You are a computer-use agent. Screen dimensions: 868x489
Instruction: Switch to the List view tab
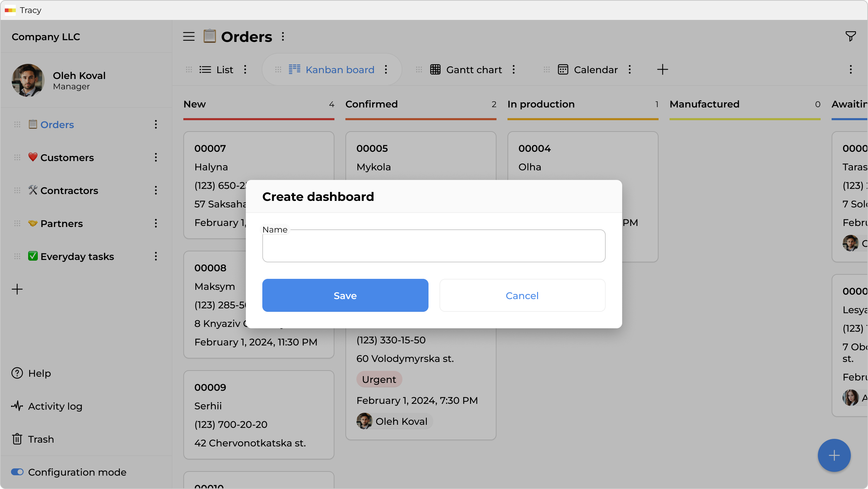pyautogui.click(x=224, y=70)
